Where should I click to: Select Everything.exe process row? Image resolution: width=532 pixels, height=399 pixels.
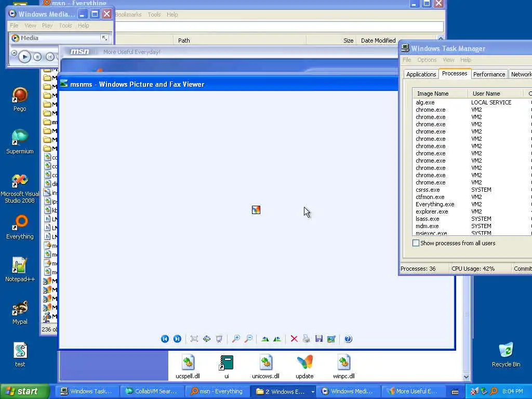(x=472, y=204)
